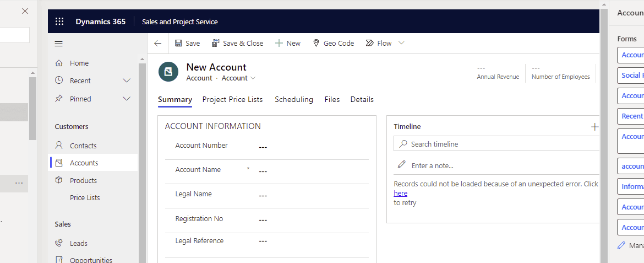Click the Products box icon
This screenshot has width=644, height=263.
click(x=59, y=180)
